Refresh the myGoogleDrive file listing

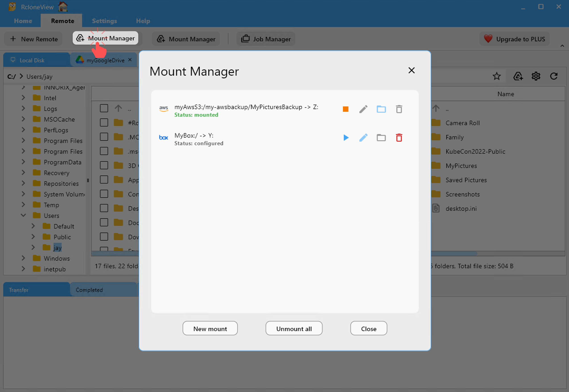(x=554, y=76)
